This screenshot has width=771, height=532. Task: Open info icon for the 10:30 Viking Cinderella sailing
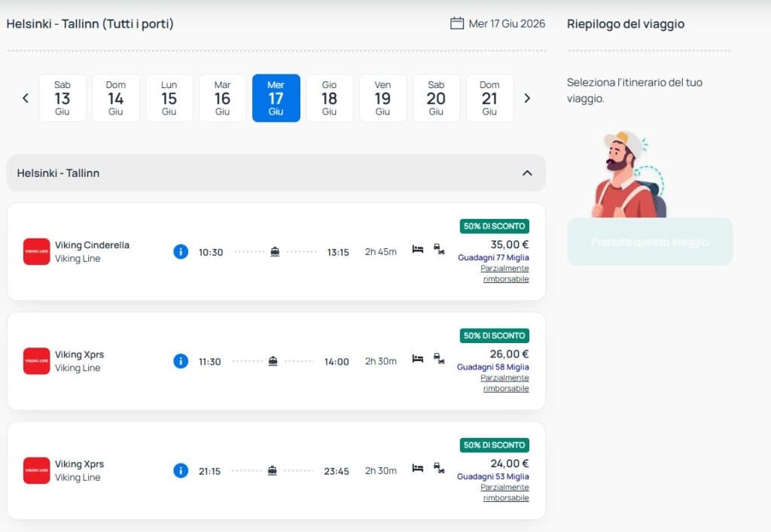tap(181, 251)
